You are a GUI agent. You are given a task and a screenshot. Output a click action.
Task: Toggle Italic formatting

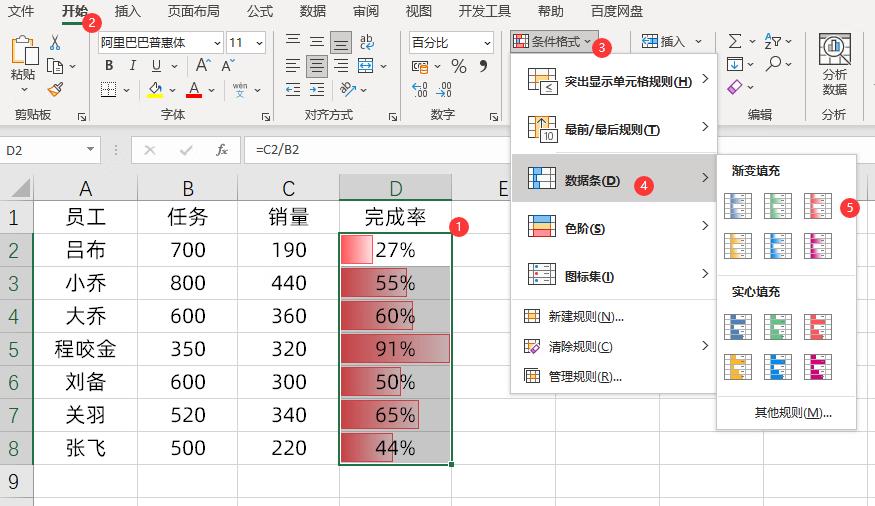132,66
